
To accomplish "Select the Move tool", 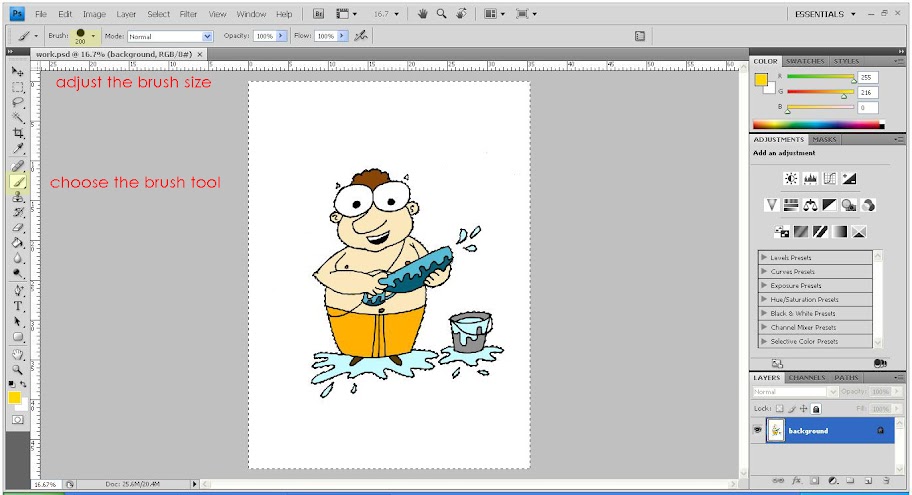I will [18, 72].
